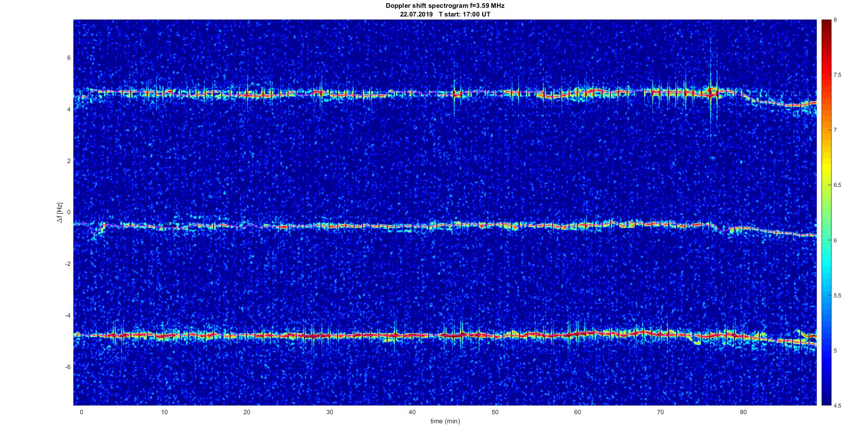Click the y-axis tick label '2'
868x435 pixels.
click(x=69, y=161)
